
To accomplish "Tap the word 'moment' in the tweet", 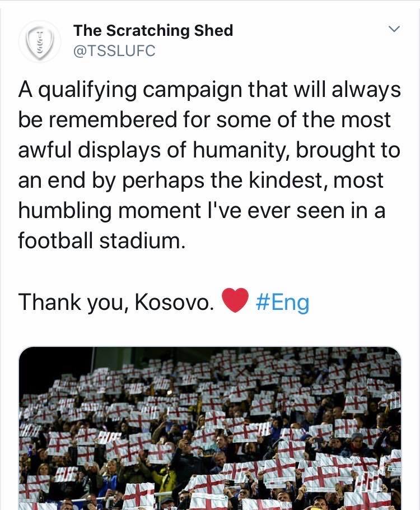I will 159,211.
